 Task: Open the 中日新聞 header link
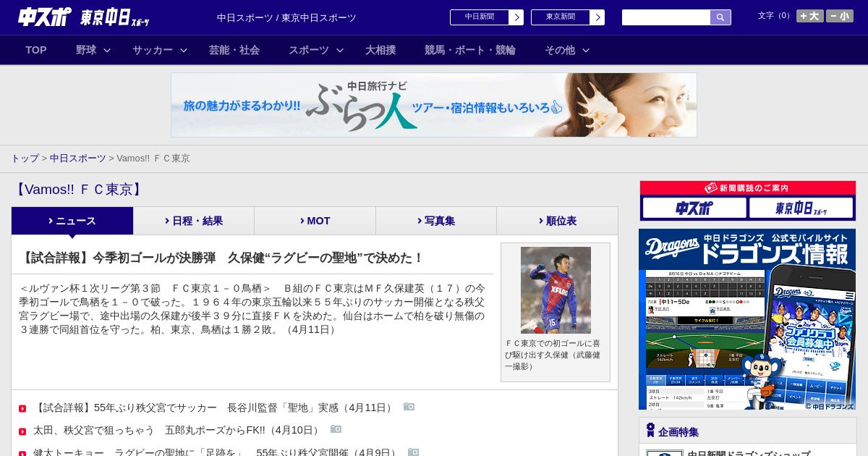point(487,17)
